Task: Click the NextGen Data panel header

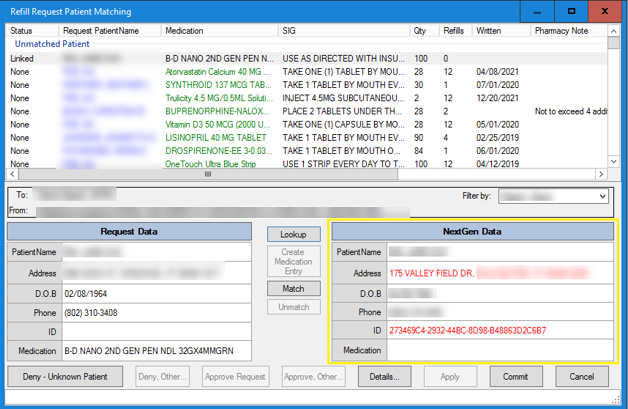Action: point(473,232)
